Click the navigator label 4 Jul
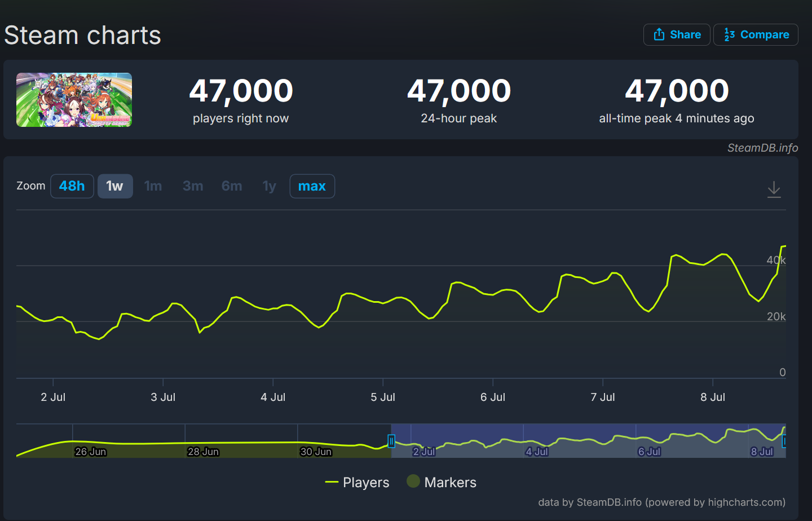The width and height of the screenshot is (812, 521). pyautogui.click(x=537, y=452)
